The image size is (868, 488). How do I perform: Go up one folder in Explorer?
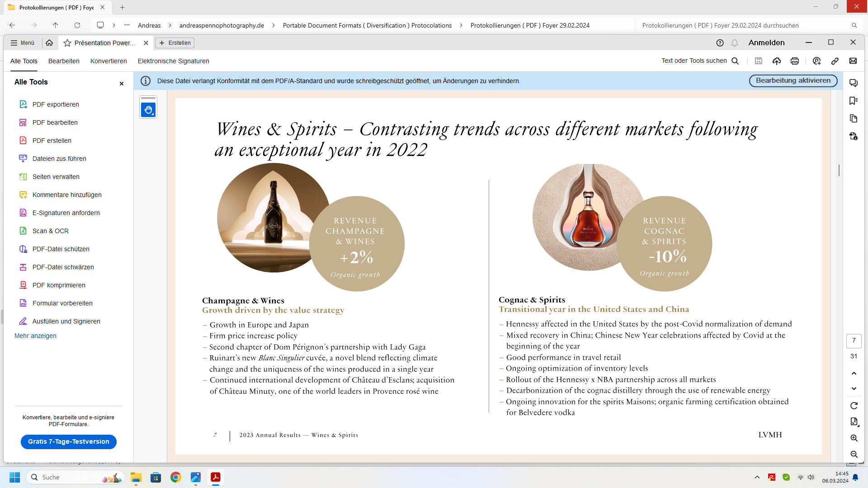tap(56, 25)
